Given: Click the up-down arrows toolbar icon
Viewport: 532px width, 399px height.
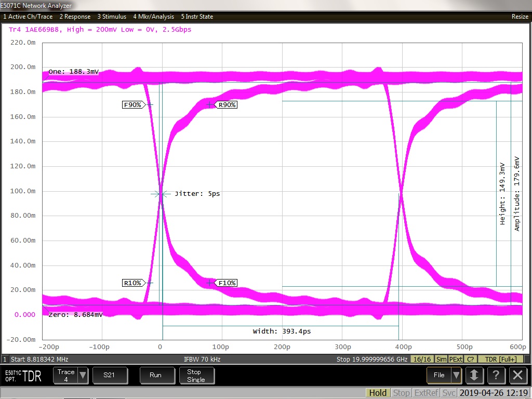Looking at the screenshot, I should click(x=474, y=375).
